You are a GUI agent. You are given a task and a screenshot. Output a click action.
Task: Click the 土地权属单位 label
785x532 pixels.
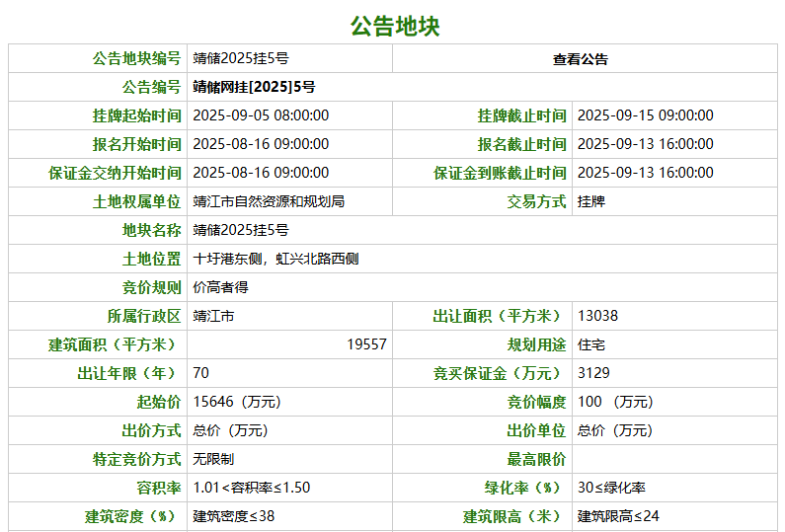click(136, 201)
